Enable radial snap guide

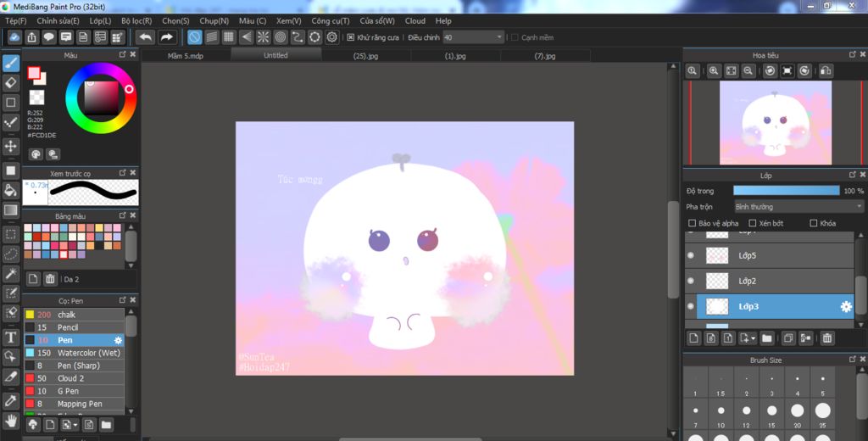(x=264, y=37)
